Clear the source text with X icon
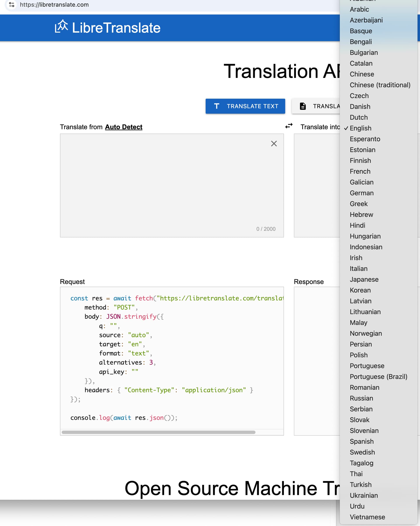 pos(274,144)
